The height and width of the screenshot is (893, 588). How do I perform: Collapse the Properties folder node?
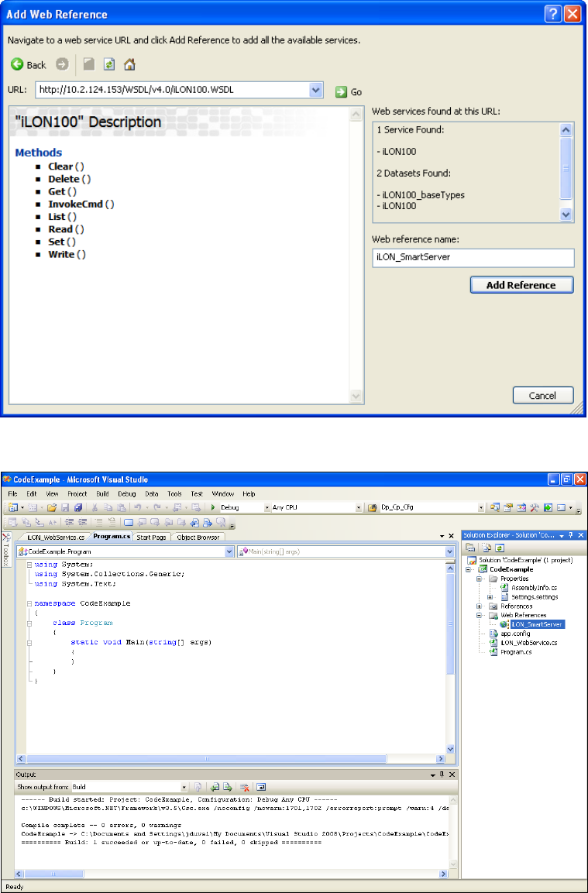480,579
